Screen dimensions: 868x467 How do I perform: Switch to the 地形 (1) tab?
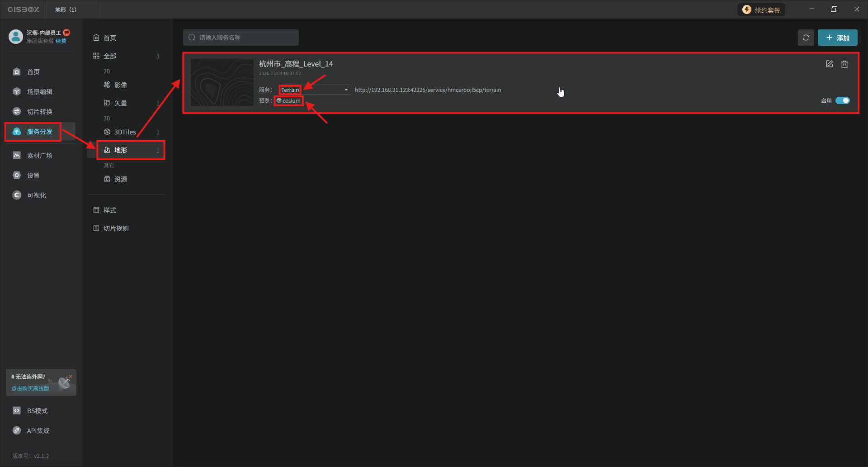tap(66, 10)
